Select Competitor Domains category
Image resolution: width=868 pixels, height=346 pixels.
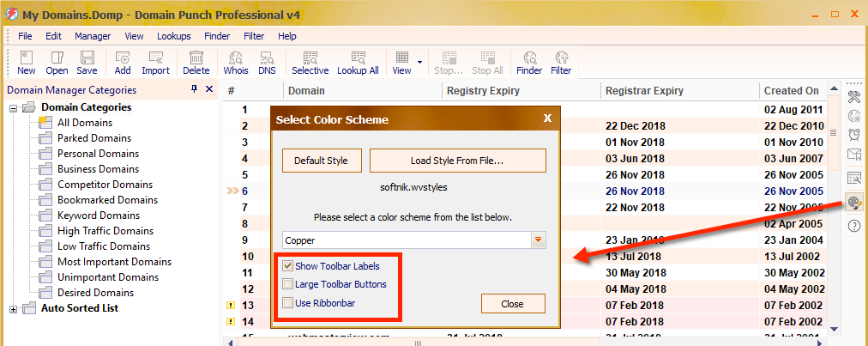coord(105,185)
